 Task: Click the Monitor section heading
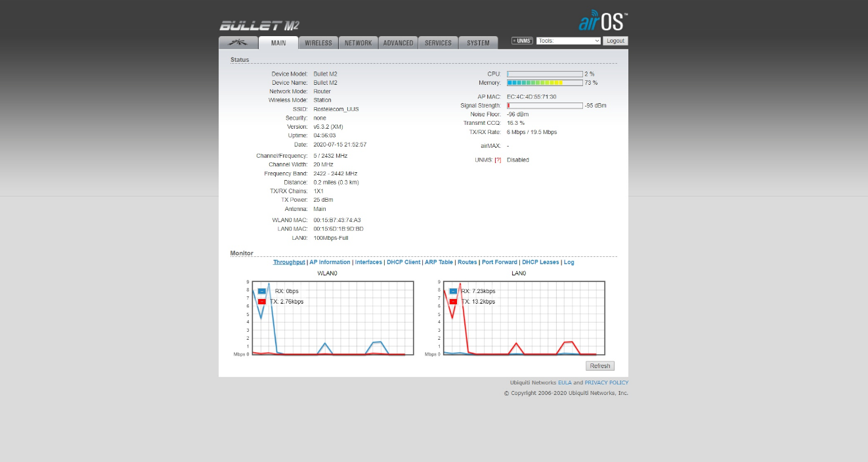(x=242, y=253)
